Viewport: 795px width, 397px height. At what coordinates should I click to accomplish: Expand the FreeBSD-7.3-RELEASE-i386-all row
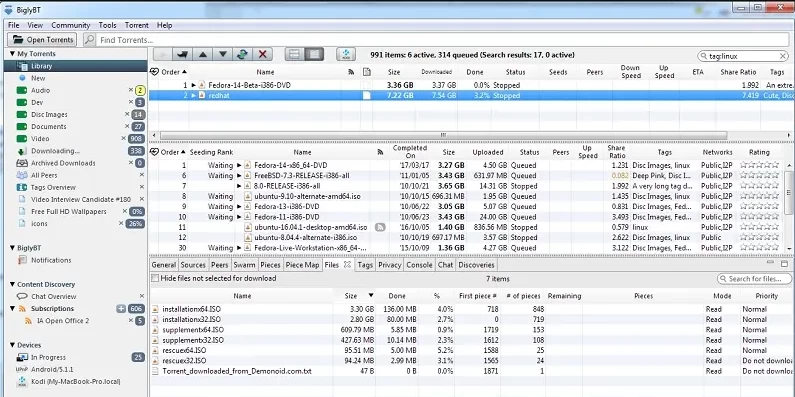[x=239, y=175]
